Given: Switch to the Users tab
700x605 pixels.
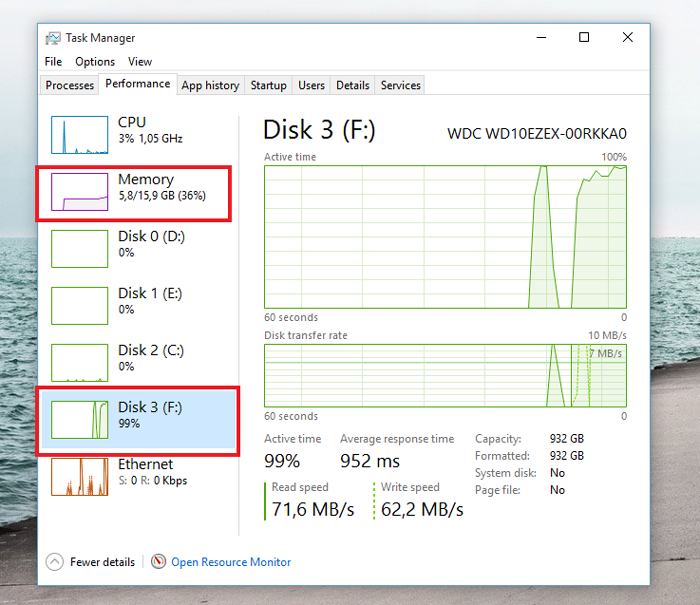Looking at the screenshot, I should tap(311, 85).
